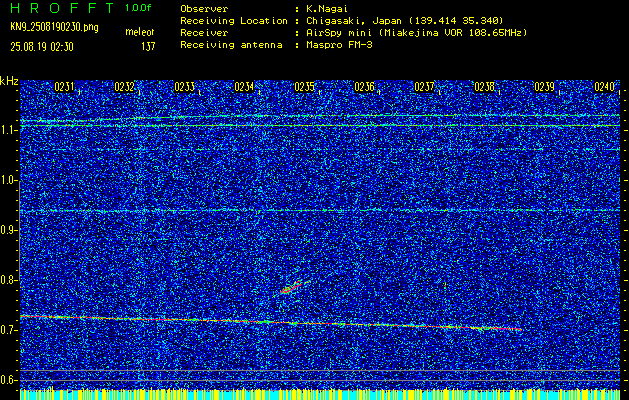Image resolution: width=629 pixels, height=400 pixels.
Task: Click the 1.0 frequency axis label
Action: [9, 180]
